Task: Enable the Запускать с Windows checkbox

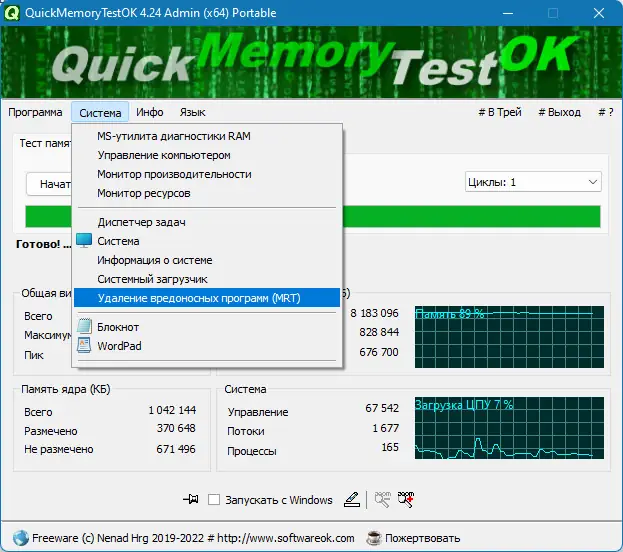Action: tap(214, 500)
